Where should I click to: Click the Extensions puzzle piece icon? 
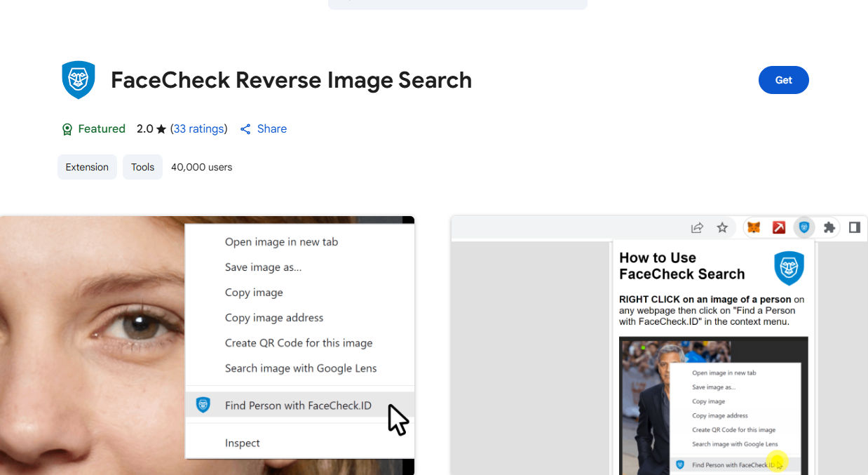[x=829, y=227]
